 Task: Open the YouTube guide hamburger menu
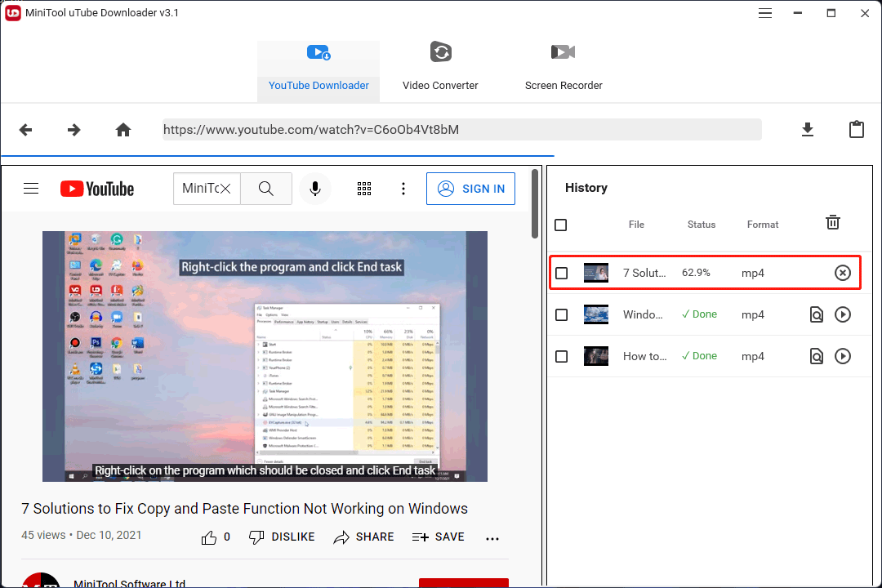click(x=31, y=189)
